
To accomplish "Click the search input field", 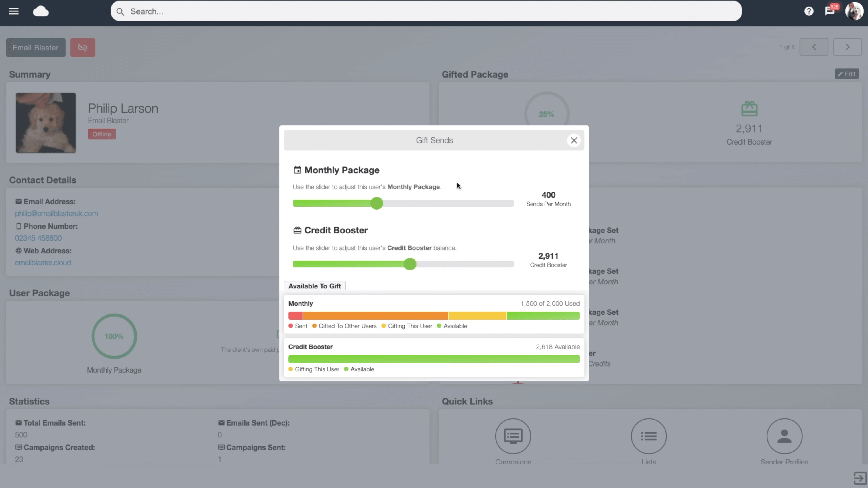I will click(x=426, y=11).
